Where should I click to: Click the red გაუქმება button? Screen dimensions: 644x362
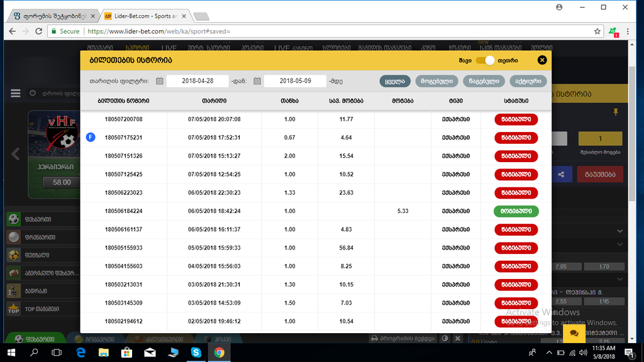click(600, 175)
